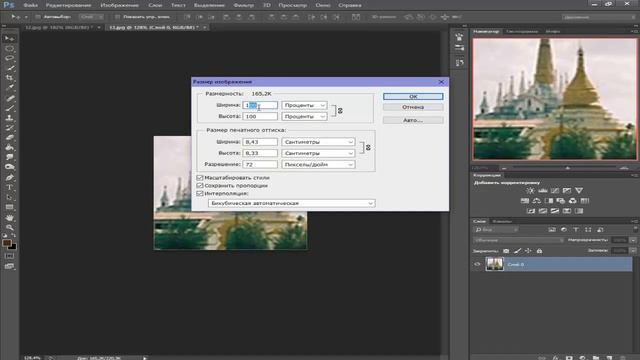Change screen mode icon in toolbar
The width and height of the screenshot is (640, 360).
click(x=9, y=266)
